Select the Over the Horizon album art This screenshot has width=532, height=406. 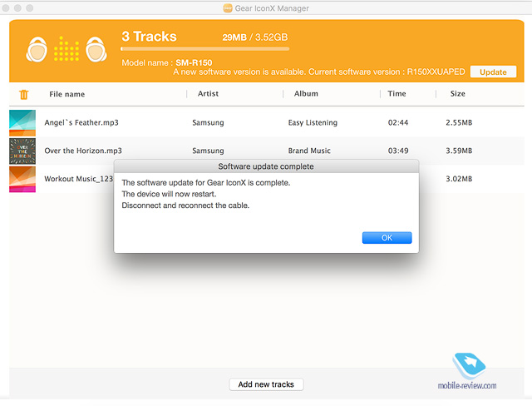(22, 151)
